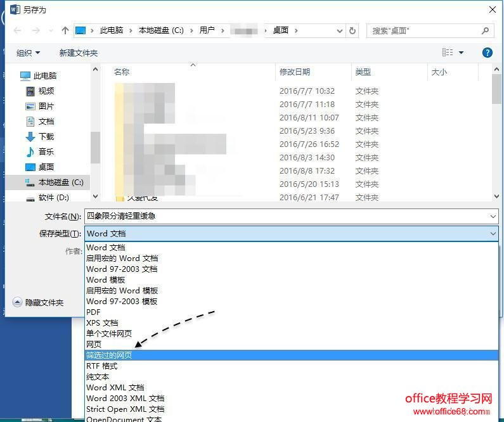Click 本地磁盘 (C:) in address breadcrumb
The image size is (504, 422).
pos(161,30)
